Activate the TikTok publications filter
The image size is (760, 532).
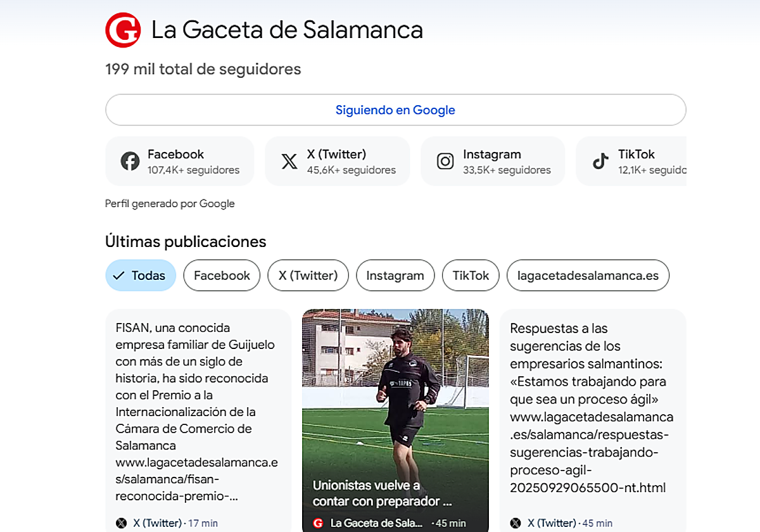click(x=471, y=275)
